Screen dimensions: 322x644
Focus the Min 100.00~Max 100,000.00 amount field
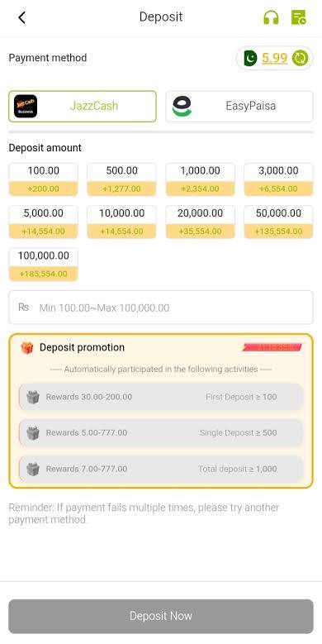(161, 308)
